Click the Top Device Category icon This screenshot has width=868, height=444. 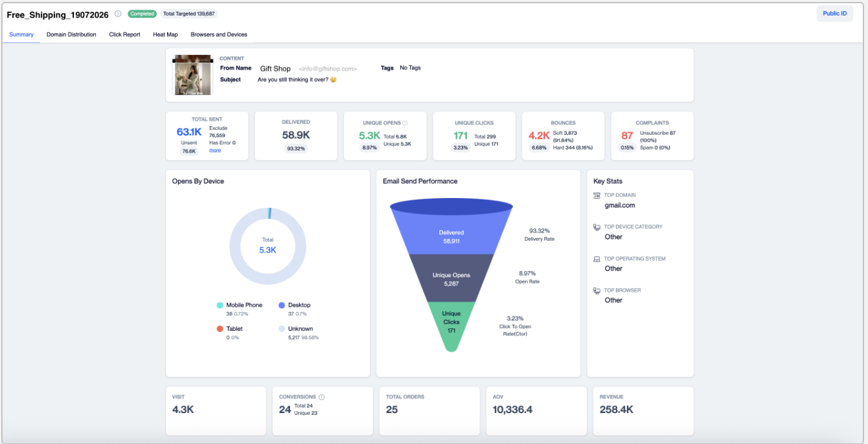point(597,227)
